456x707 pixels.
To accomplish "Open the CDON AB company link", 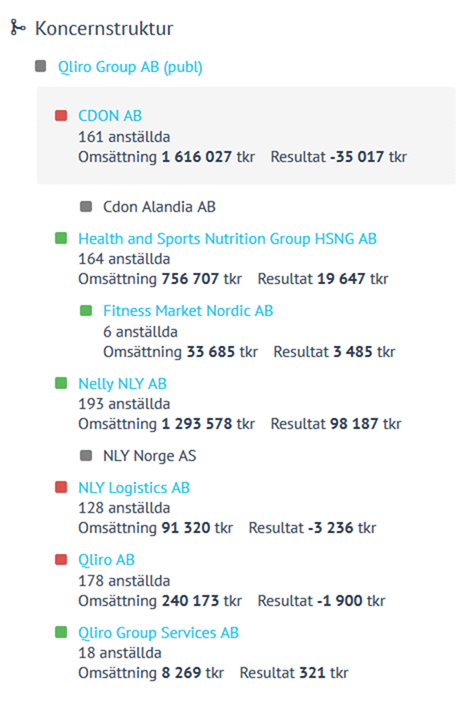I will (x=110, y=116).
